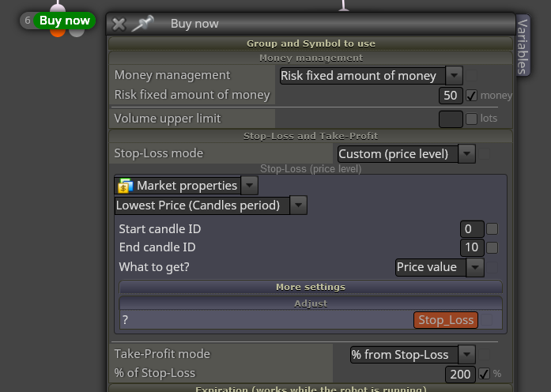Click the ? label in Adjust row
The width and height of the screenshot is (551, 392).
tap(125, 320)
